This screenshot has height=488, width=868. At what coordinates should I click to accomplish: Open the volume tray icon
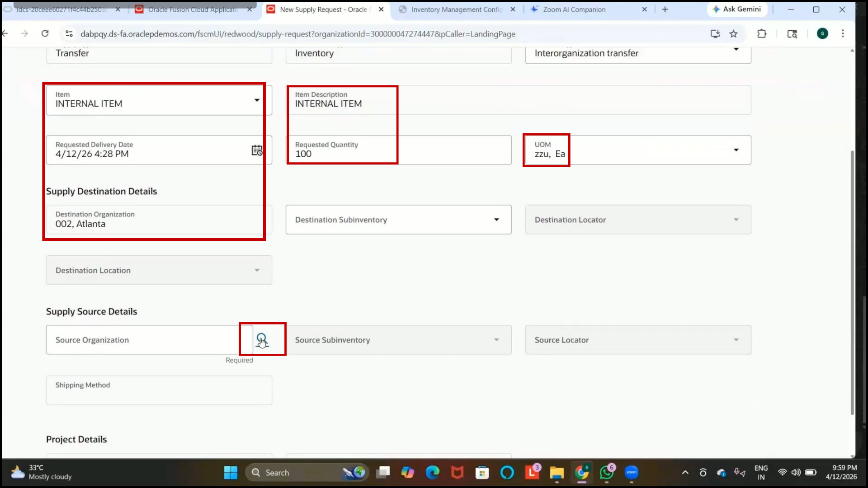[x=796, y=473]
